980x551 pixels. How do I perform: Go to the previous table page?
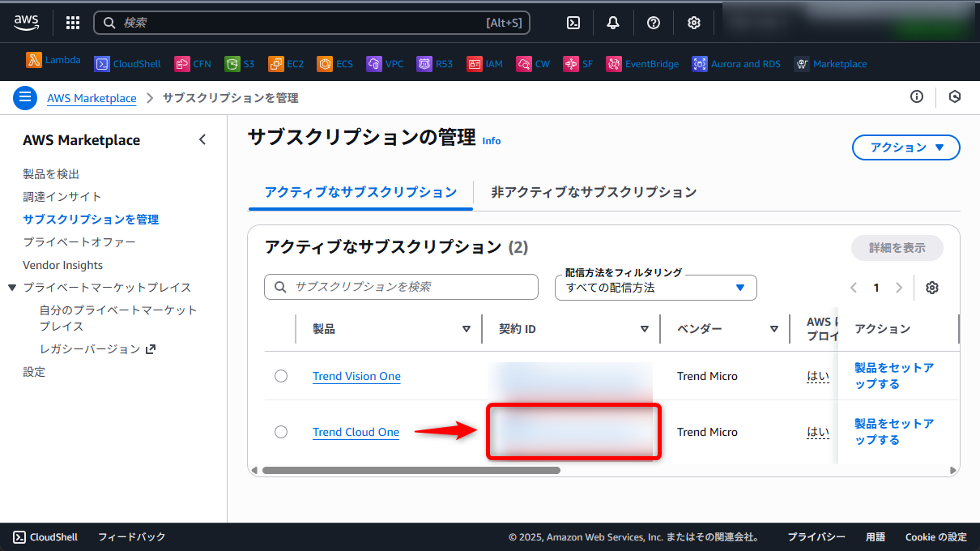point(854,288)
